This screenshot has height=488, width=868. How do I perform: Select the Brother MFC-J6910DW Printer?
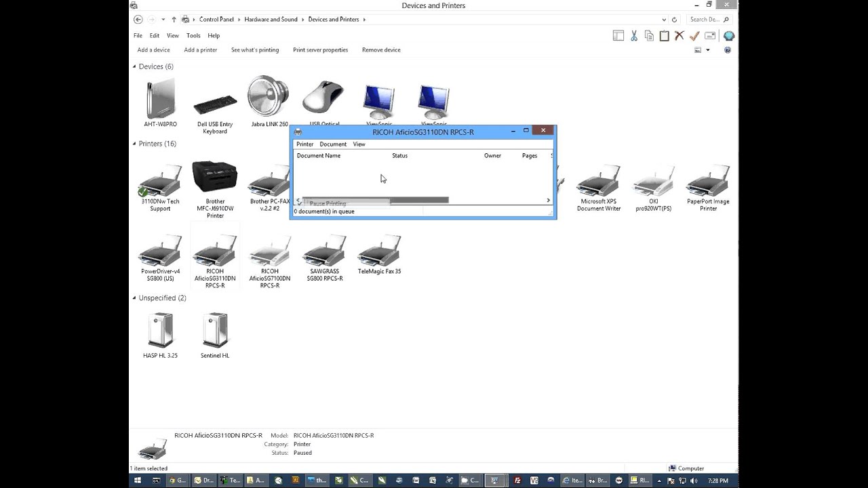coord(215,190)
